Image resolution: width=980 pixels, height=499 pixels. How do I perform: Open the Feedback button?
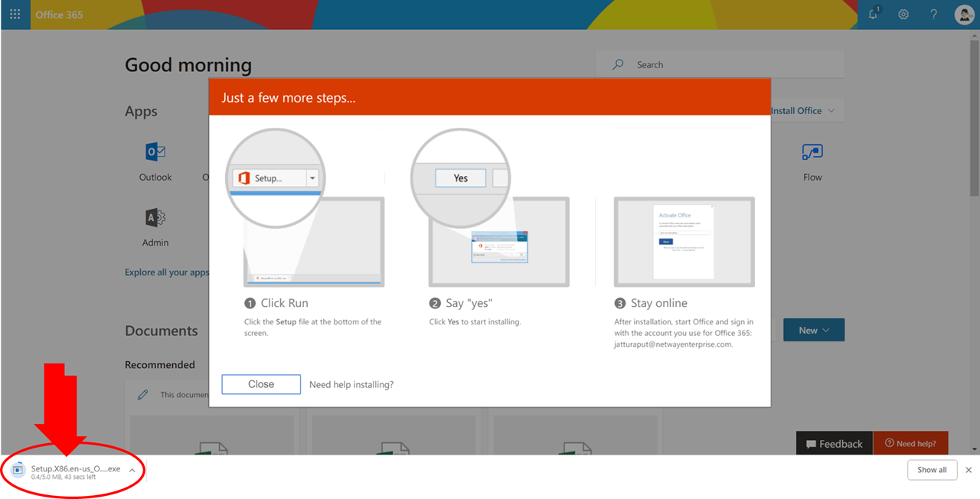click(834, 444)
